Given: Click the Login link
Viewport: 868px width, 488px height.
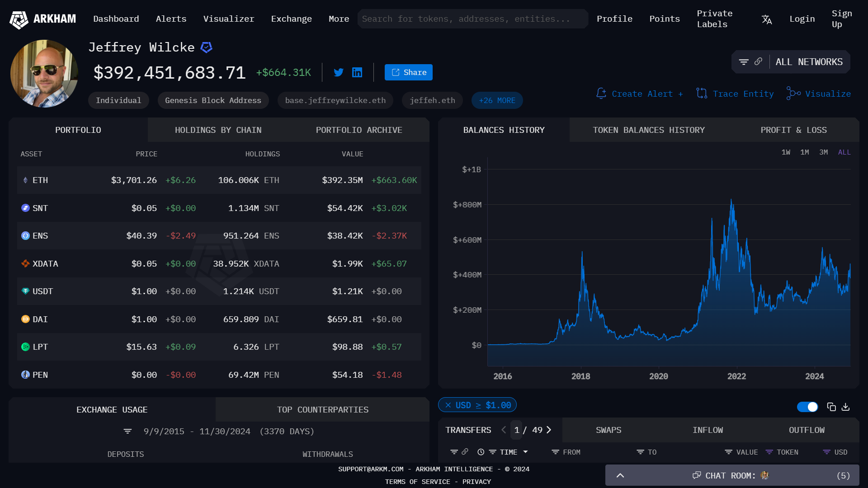Looking at the screenshot, I should [x=802, y=19].
